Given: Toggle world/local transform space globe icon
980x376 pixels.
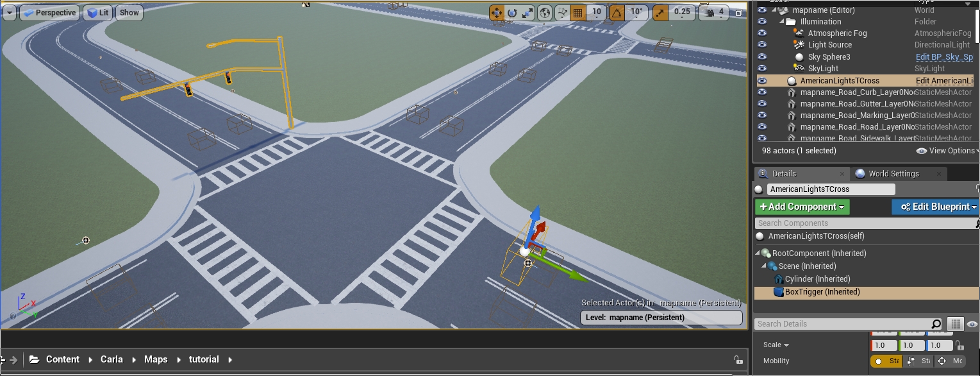Looking at the screenshot, I should point(544,12).
